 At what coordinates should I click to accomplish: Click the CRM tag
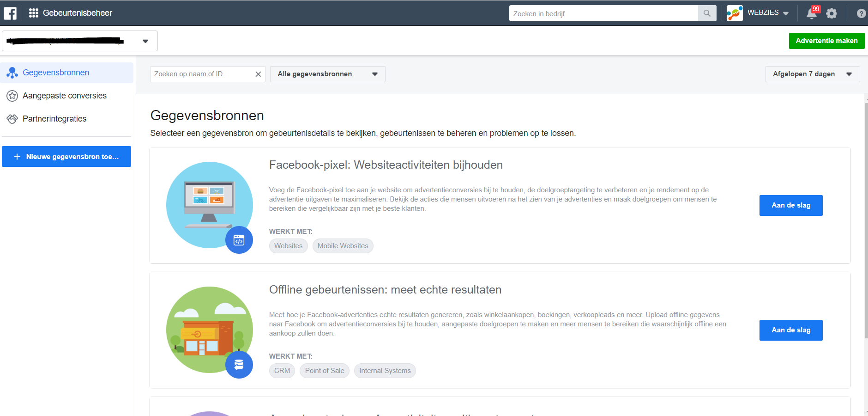[x=282, y=371]
